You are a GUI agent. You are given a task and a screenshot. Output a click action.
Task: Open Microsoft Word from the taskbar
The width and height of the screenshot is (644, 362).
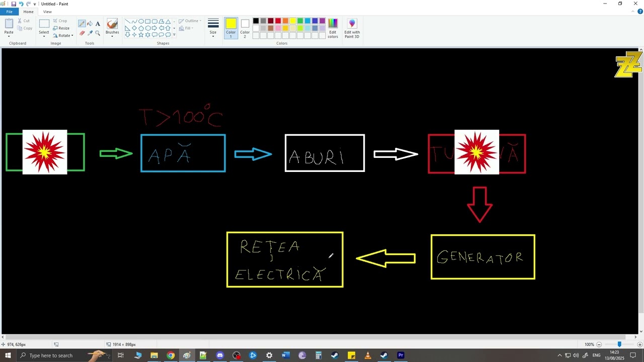coord(286,355)
